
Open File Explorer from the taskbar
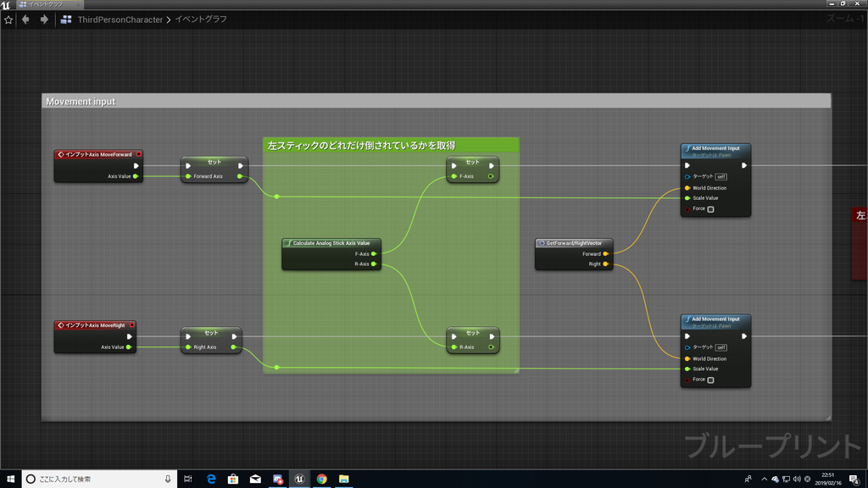coord(344,480)
